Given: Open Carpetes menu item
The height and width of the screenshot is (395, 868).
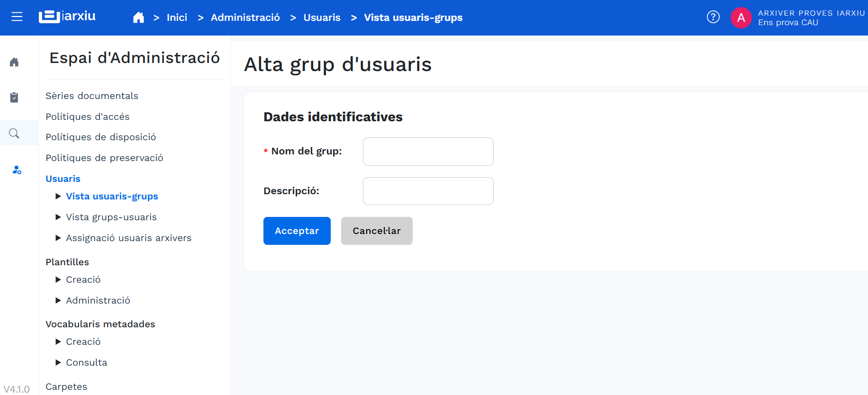Looking at the screenshot, I should [x=66, y=386].
